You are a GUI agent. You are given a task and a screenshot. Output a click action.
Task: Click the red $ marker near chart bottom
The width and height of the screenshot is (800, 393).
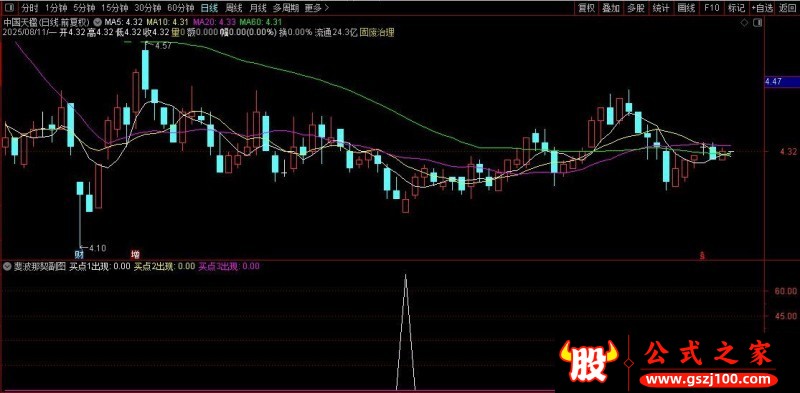point(702,255)
